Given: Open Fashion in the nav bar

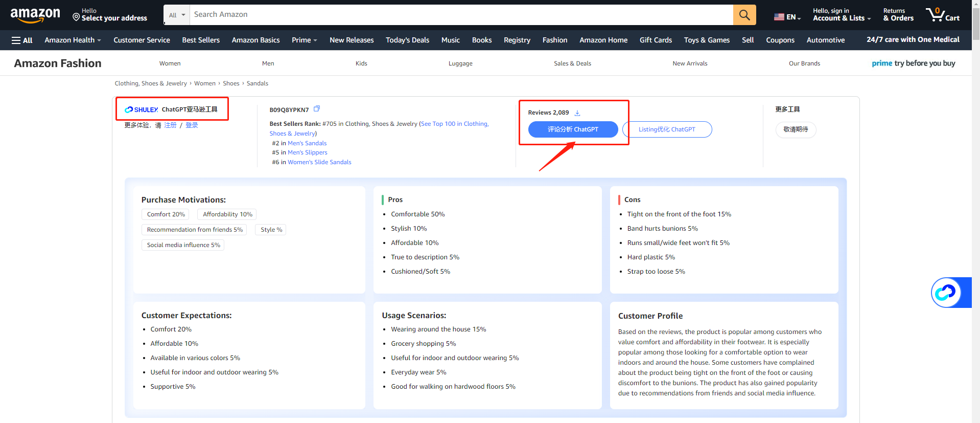Looking at the screenshot, I should pos(555,40).
